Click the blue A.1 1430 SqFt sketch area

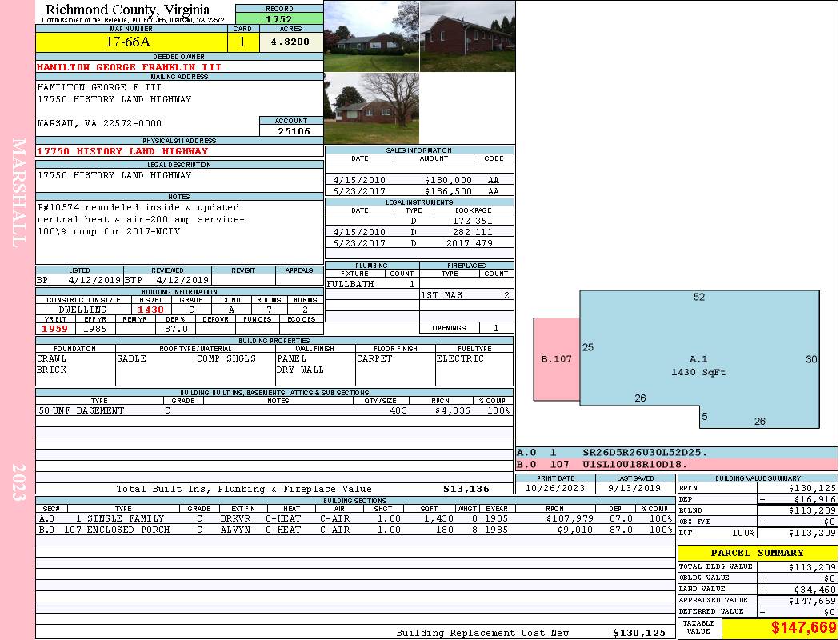(x=698, y=359)
